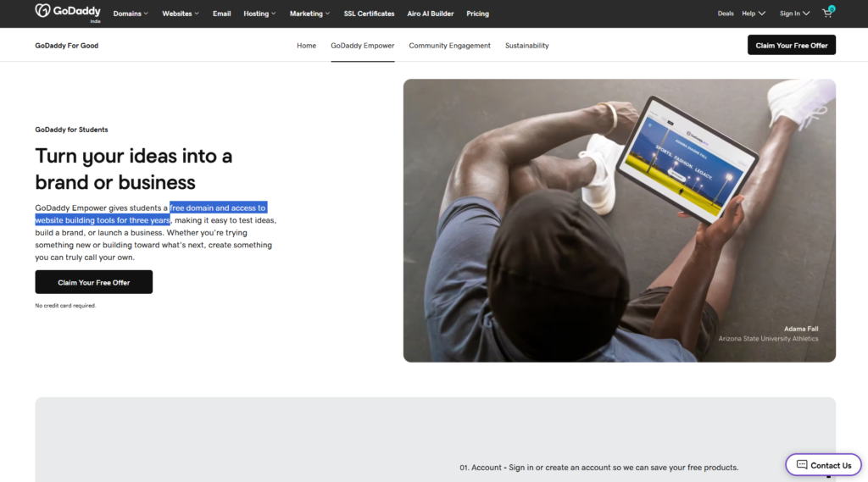Viewport: 868px width, 482px height.
Task: Expand the Help dropdown
Action: [x=754, y=14]
